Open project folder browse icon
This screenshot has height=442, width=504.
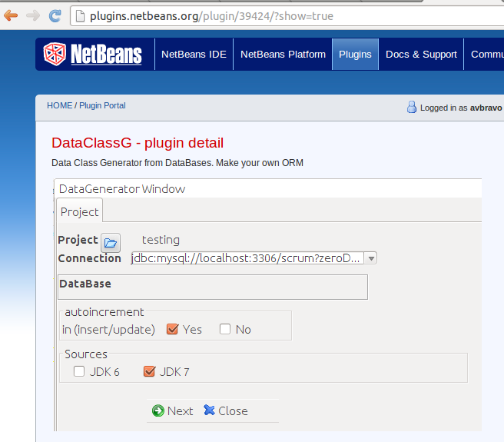(x=111, y=243)
